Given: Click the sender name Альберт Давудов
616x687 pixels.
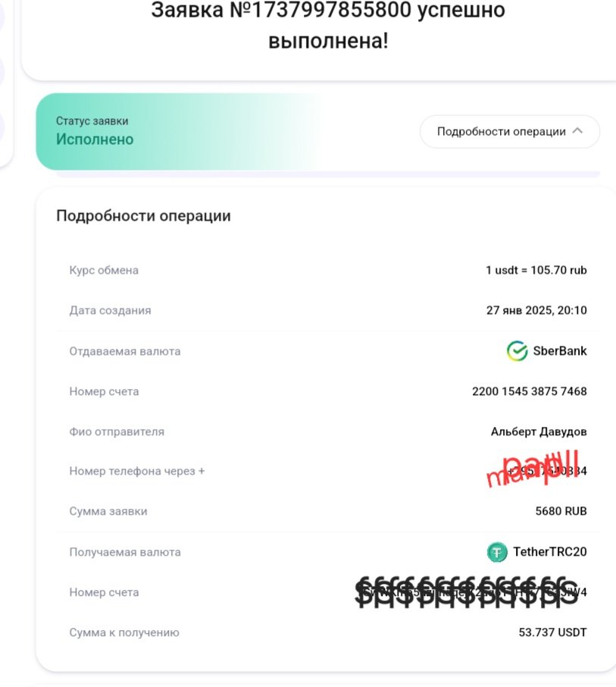Looking at the screenshot, I should coord(539,431).
